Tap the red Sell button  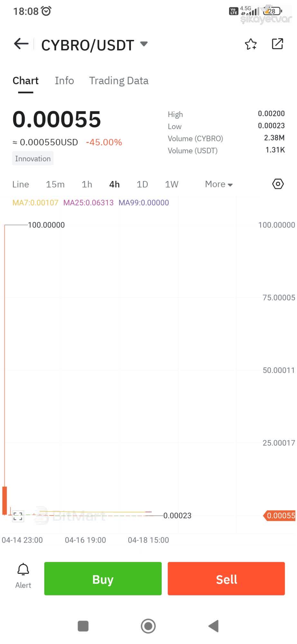[x=226, y=579]
